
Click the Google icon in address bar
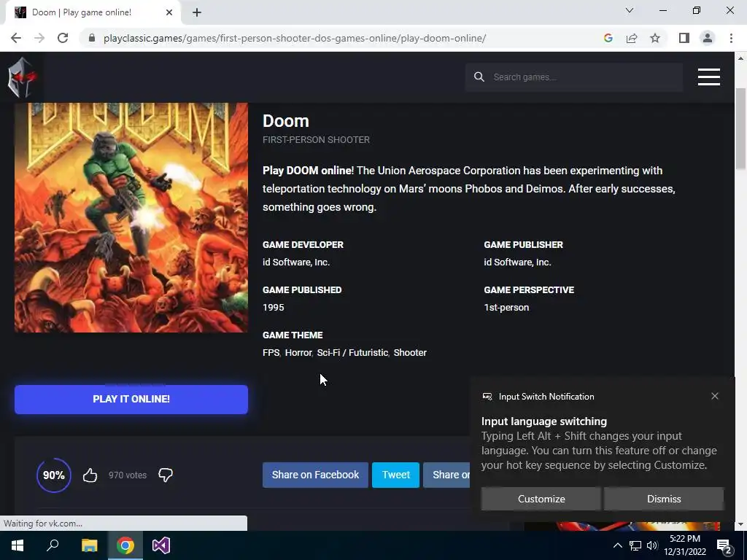tap(608, 38)
